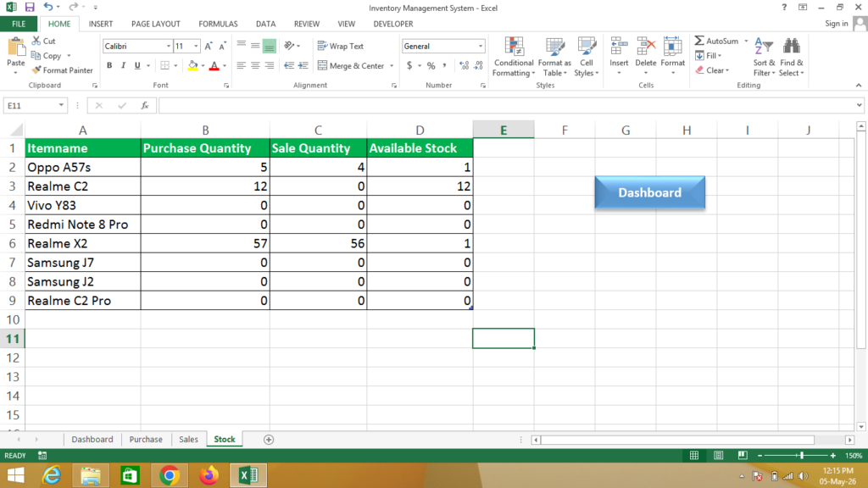
Task: Enable Wrap Text
Action: [x=341, y=46]
